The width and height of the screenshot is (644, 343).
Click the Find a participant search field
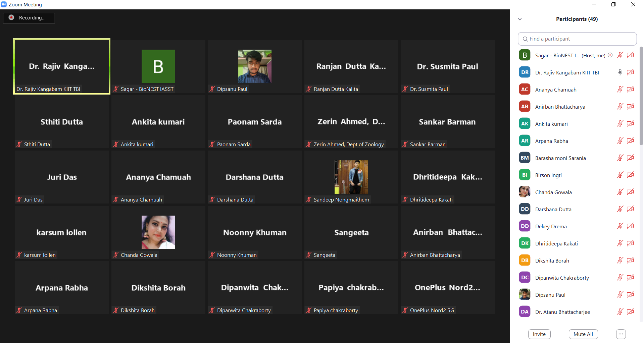(x=577, y=39)
